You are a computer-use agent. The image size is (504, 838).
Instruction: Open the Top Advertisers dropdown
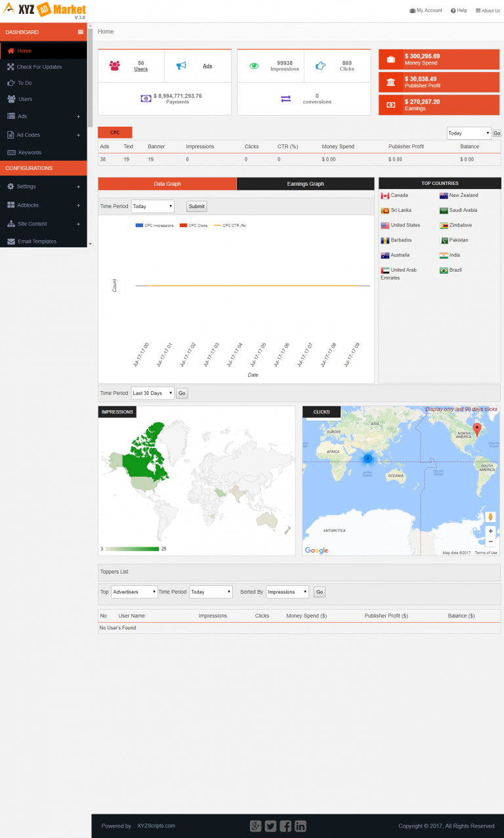[135, 592]
